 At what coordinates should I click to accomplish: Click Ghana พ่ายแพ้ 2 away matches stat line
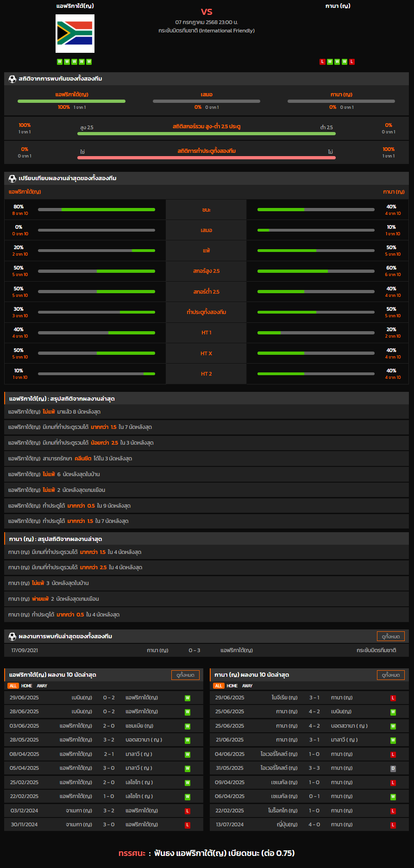coord(207,599)
